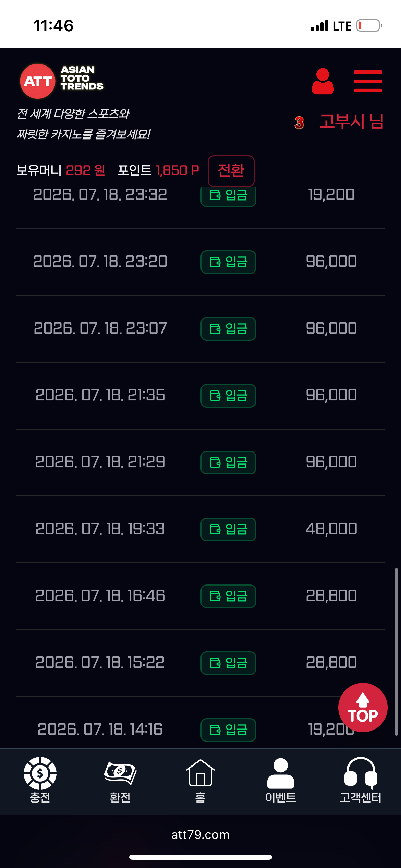This screenshot has width=401, height=868.
Task: Tap the 48,000 amount entry
Action: pyautogui.click(x=331, y=529)
